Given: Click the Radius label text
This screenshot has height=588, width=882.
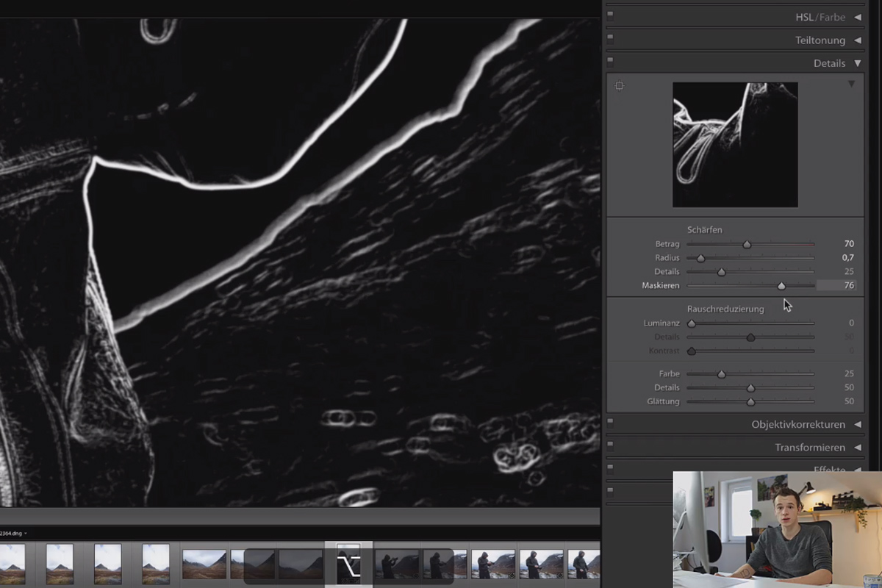Looking at the screenshot, I should [x=667, y=258].
